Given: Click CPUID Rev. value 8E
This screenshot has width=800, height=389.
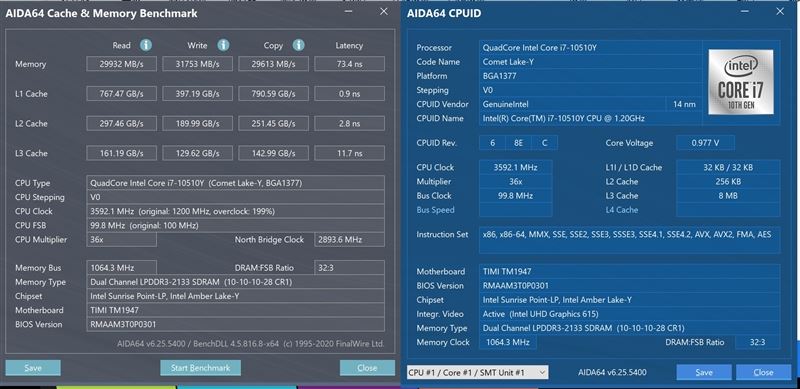Looking at the screenshot, I should click(518, 143).
